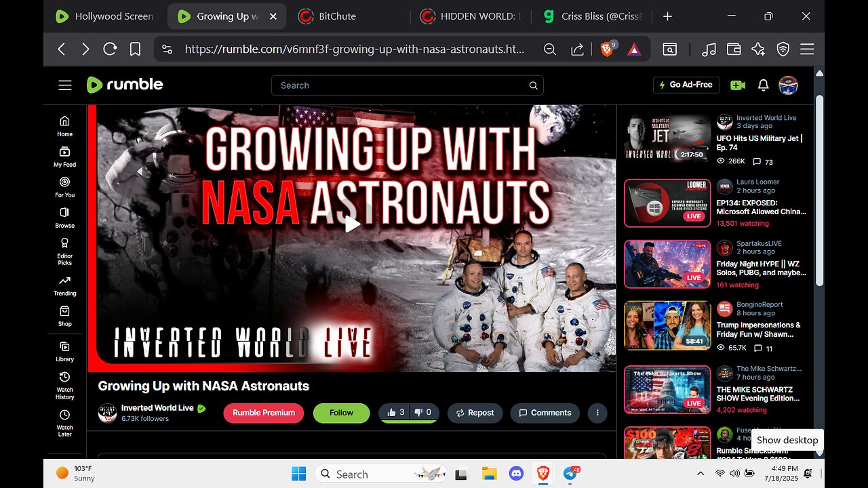Open the Brave sidebar search panel icon
The width and height of the screenshot is (868, 488).
669,49
